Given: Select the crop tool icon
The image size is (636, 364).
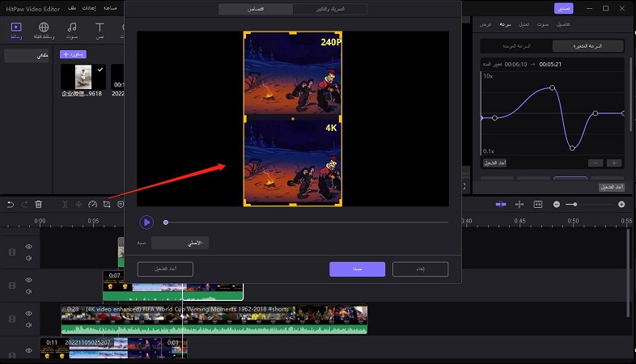Looking at the screenshot, I should (106, 205).
